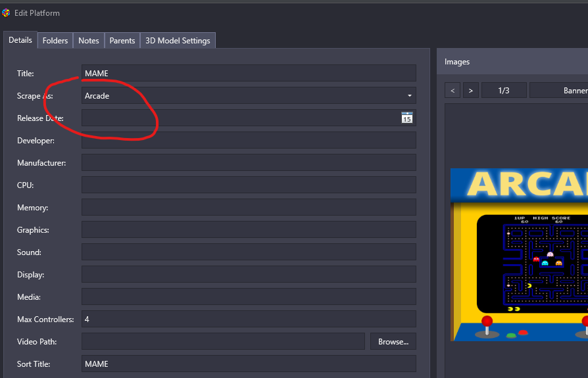Click the Sort Title field containing MAME
This screenshot has width=588, height=378.
click(249, 364)
